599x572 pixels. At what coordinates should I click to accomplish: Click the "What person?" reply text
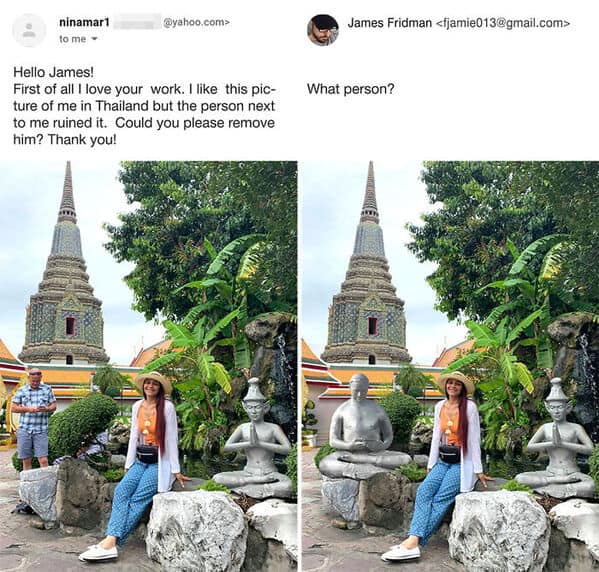point(350,89)
